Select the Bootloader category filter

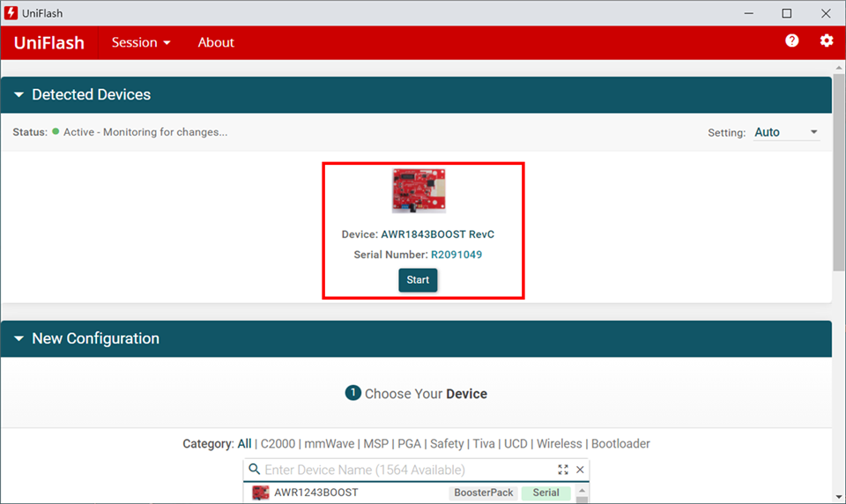pyautogui.click(x=620, y=443)
